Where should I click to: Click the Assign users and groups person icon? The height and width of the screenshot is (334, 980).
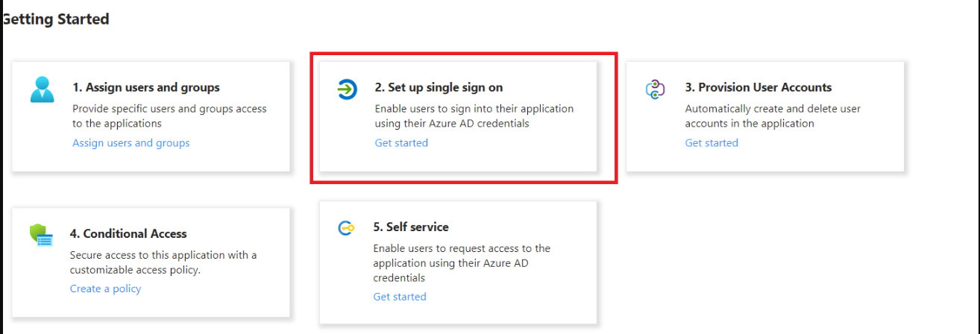(x=43, y=89)
